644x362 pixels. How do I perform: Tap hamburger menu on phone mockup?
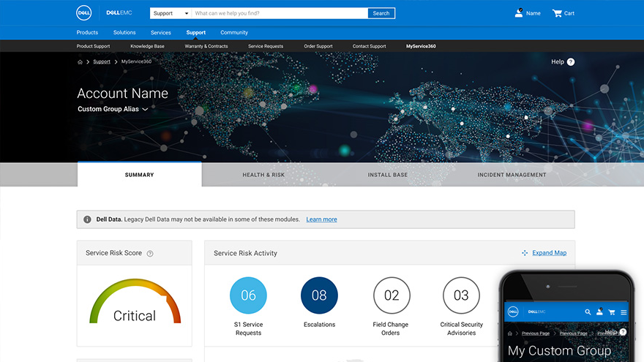(x=624, y=312)
